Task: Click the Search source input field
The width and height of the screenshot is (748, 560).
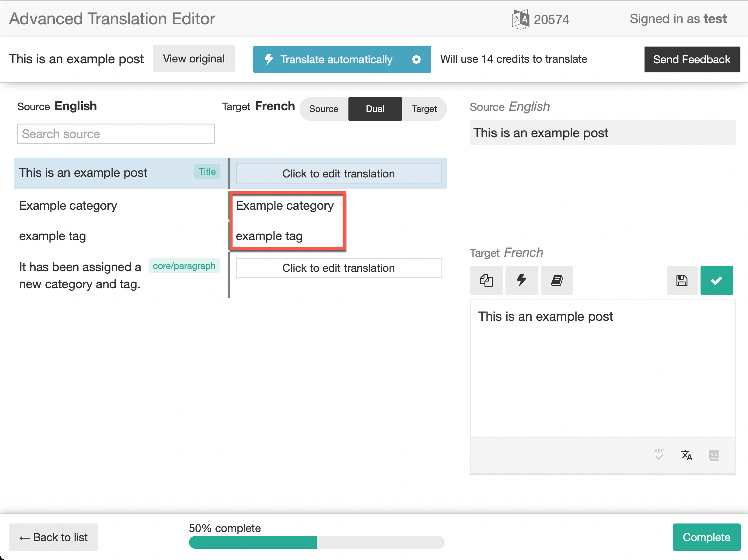Action: (x=116, y=134)
